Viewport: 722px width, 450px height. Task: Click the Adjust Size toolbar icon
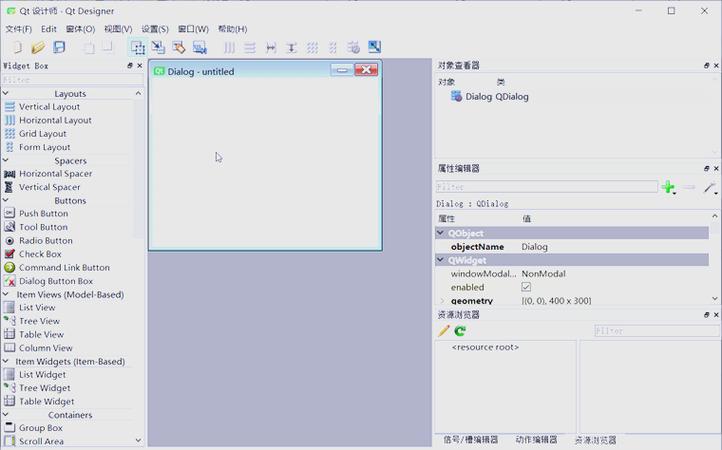[375, 47]
